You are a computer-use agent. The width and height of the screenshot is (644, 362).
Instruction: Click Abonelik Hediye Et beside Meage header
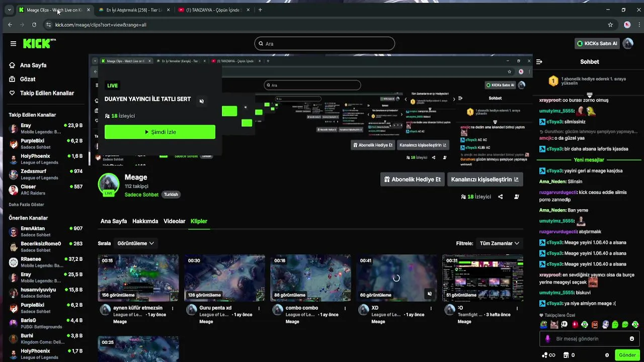412,179
